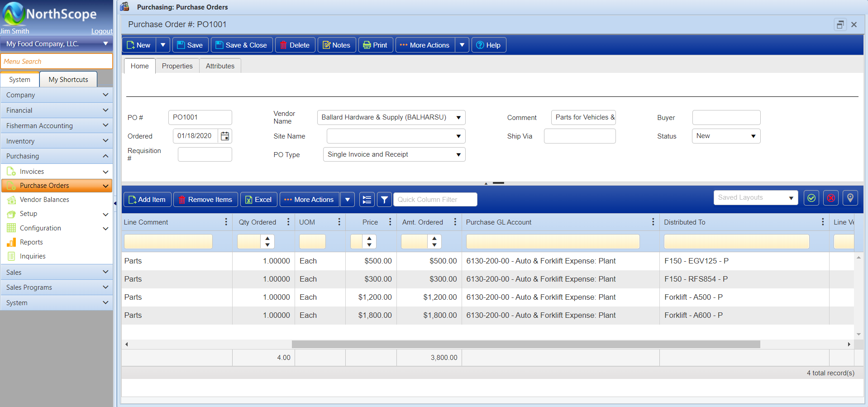Click the Print toolbar button
This screenshot has height=407, width=868.
pos(375,45)
